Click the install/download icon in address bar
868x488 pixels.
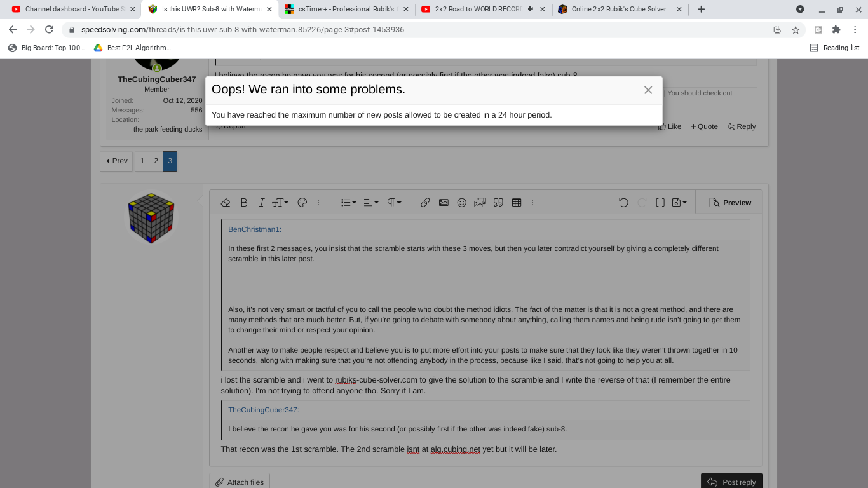tap(777, 30)
